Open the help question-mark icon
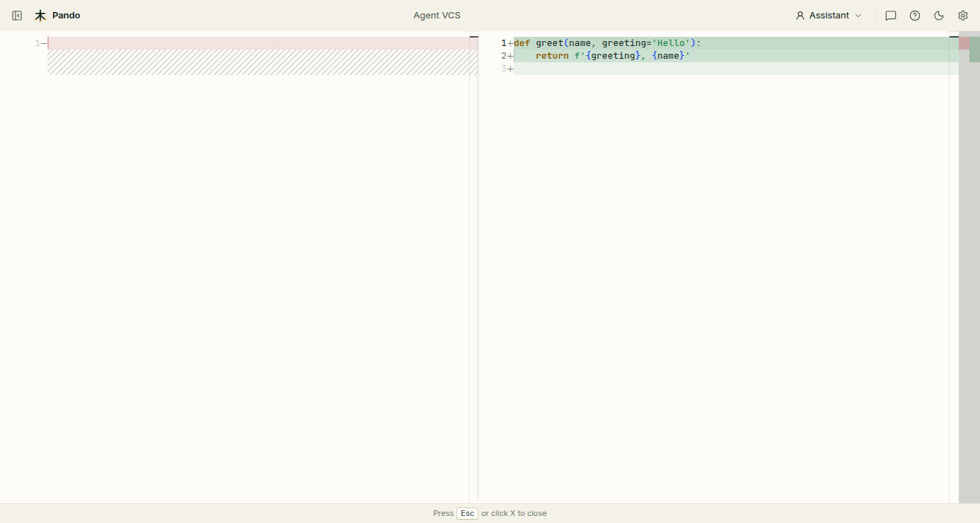The image size is (980, 523). click(915, 16)
